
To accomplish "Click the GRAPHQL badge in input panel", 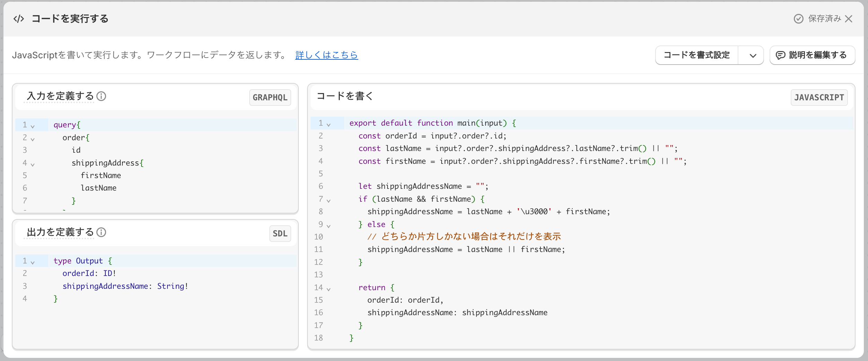I will click(270, 98).
